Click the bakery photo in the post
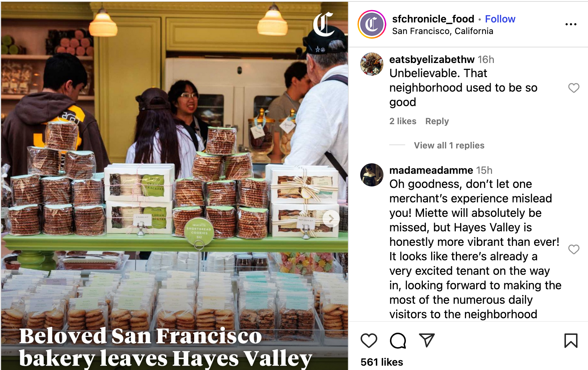Screen dimensions: 588x370 [x=175, y=185]
